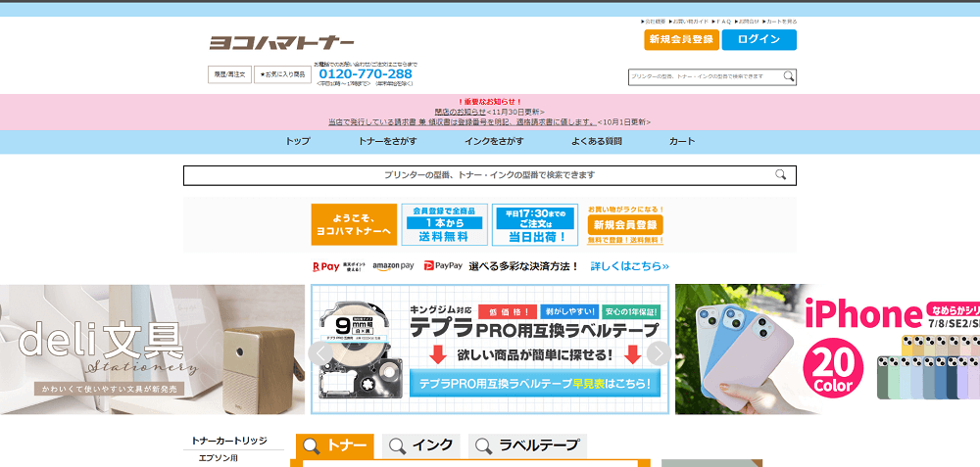980x467 pixels.
Task: Open the deli文具 stationery banner
Action: pyautogui.click(x=152, y=349)
